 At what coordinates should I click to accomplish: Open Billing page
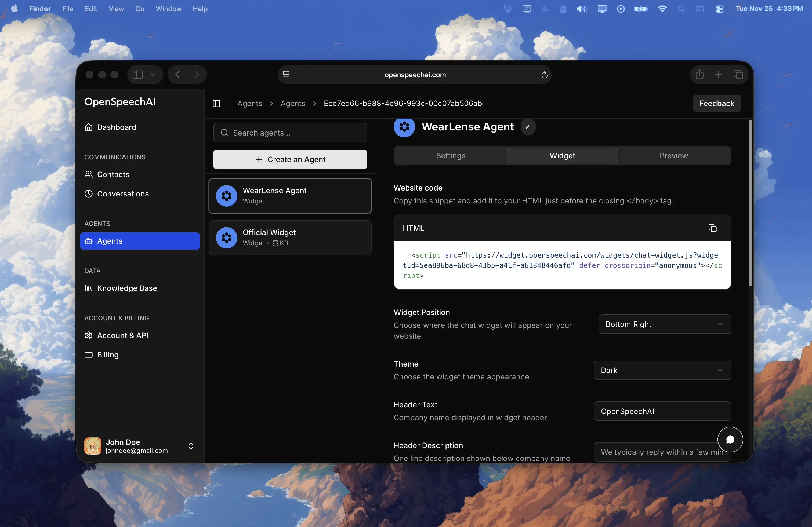point(140,354)
